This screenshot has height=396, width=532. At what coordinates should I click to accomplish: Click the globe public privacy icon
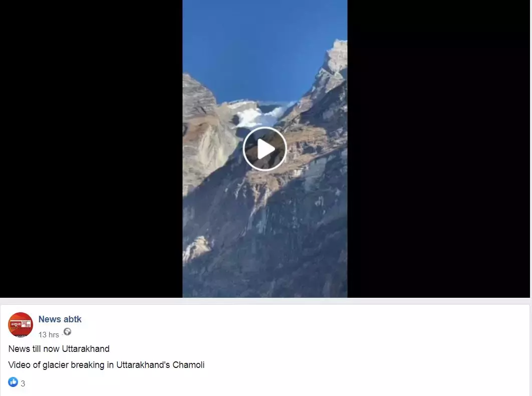coord(67,332)
